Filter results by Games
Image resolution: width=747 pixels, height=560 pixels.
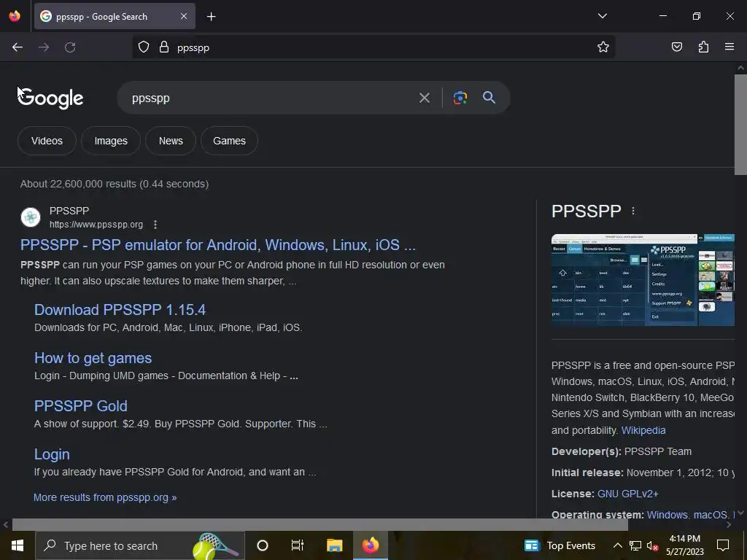229,141
